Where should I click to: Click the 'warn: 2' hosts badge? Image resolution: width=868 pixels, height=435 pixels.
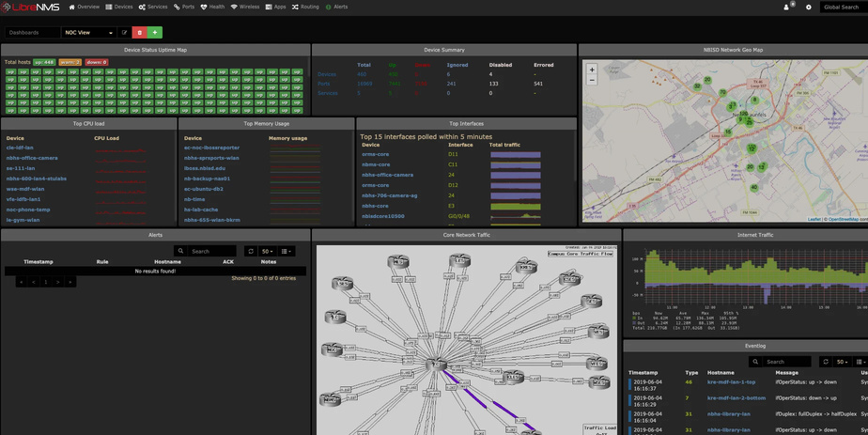click(70, 63)
